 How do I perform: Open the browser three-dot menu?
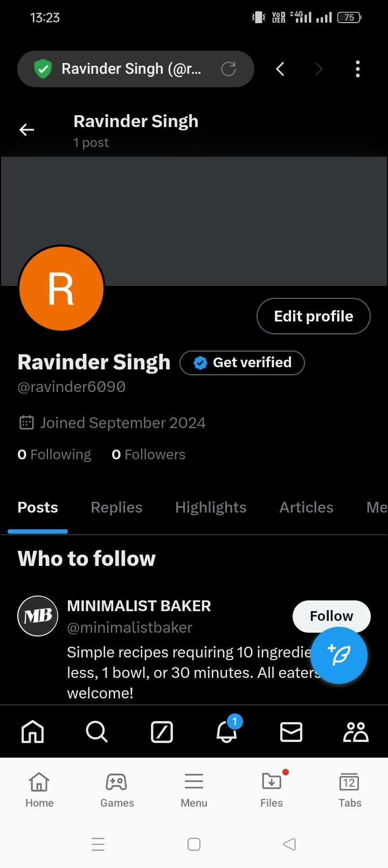[357, 69]
